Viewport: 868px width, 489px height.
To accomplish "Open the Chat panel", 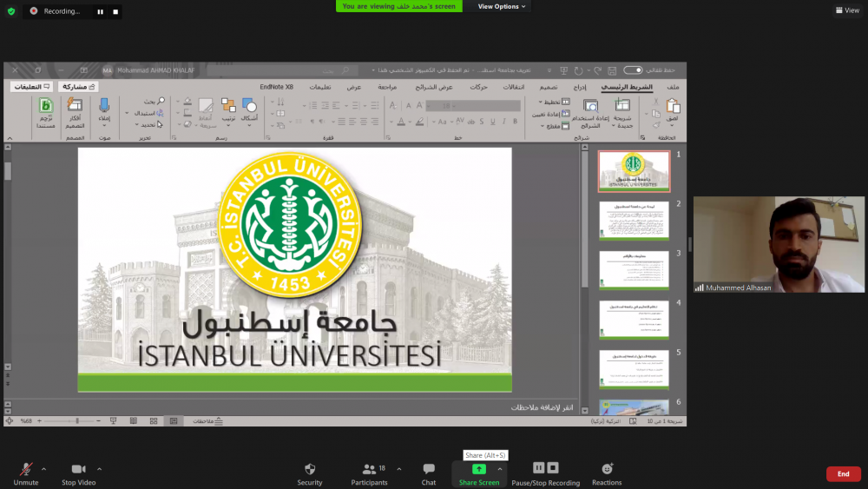I will coord(429,474).
